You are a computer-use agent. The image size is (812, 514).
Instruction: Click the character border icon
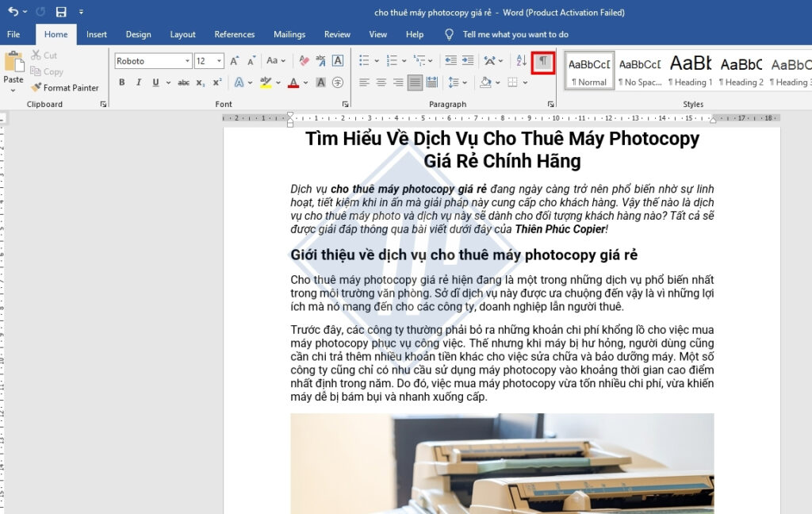tap(338, 60)
